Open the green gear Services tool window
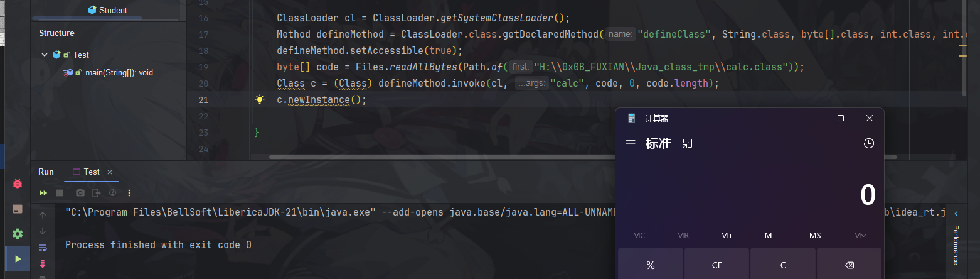980x279 pixels. pos(18,234)
